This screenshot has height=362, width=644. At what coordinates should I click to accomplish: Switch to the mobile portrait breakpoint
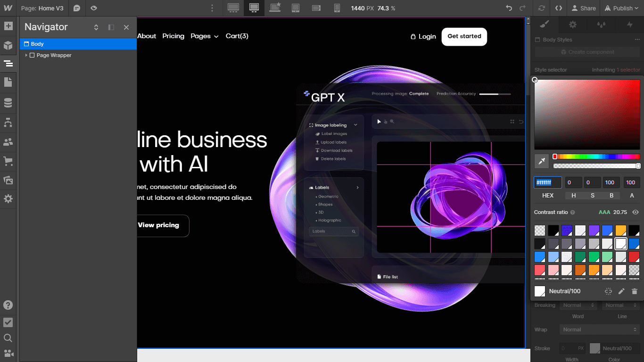[x=337, y=8]
